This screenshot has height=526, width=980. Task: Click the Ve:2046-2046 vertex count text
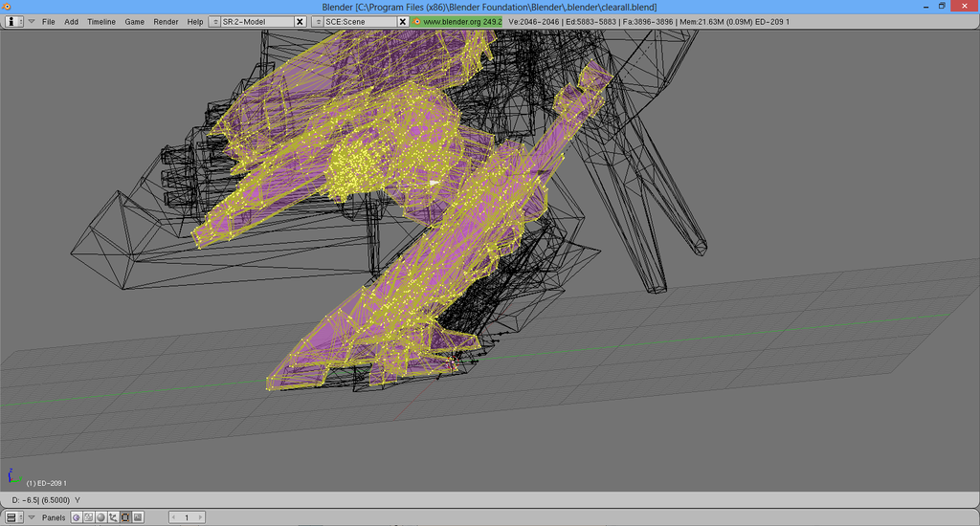click(x=534, y=22)
